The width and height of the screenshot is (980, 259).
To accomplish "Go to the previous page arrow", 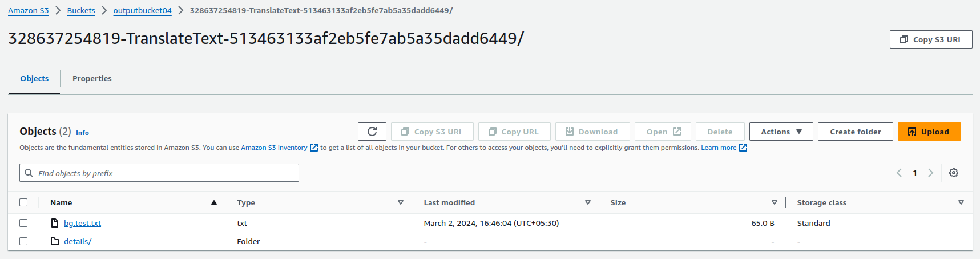I will point(899,173).
